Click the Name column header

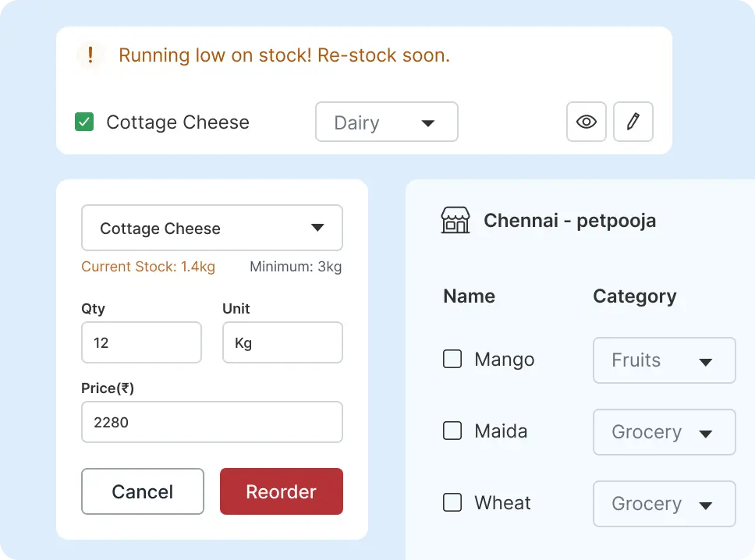tap(469, 296)
